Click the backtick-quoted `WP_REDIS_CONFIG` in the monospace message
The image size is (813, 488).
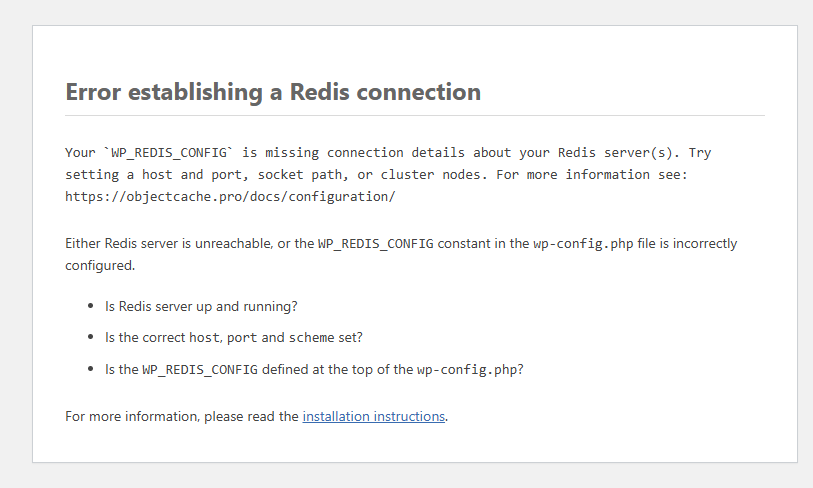pos(168,153)
